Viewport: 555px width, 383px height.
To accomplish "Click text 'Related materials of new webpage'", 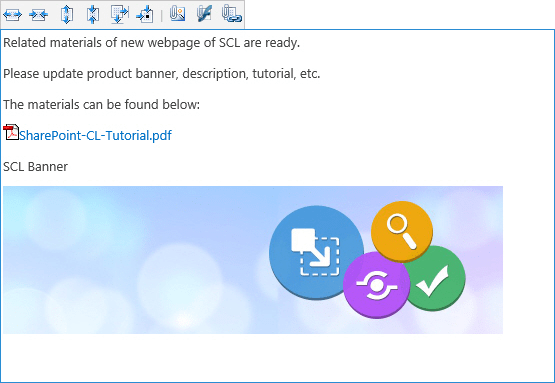I will click(x=102, y=42).
